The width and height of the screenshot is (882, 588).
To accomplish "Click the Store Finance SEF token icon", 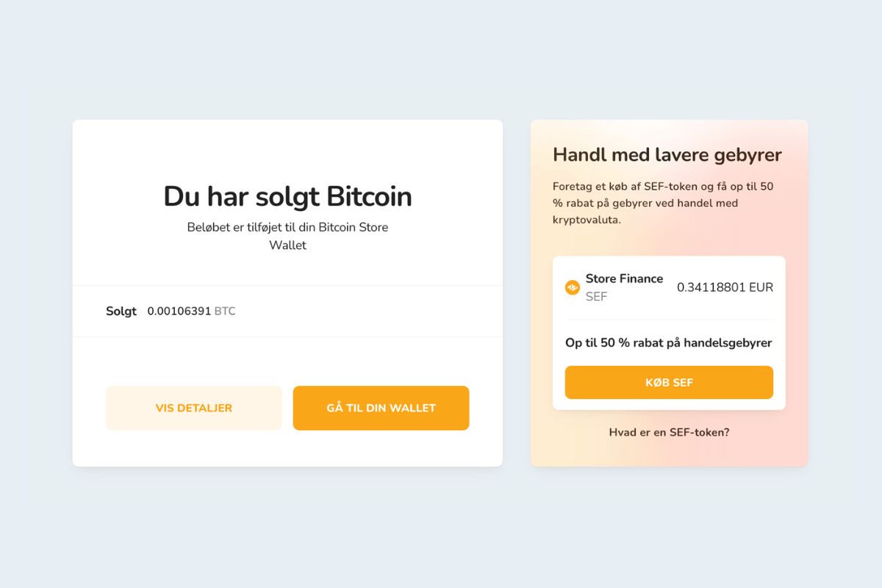I will pos(573,287).
